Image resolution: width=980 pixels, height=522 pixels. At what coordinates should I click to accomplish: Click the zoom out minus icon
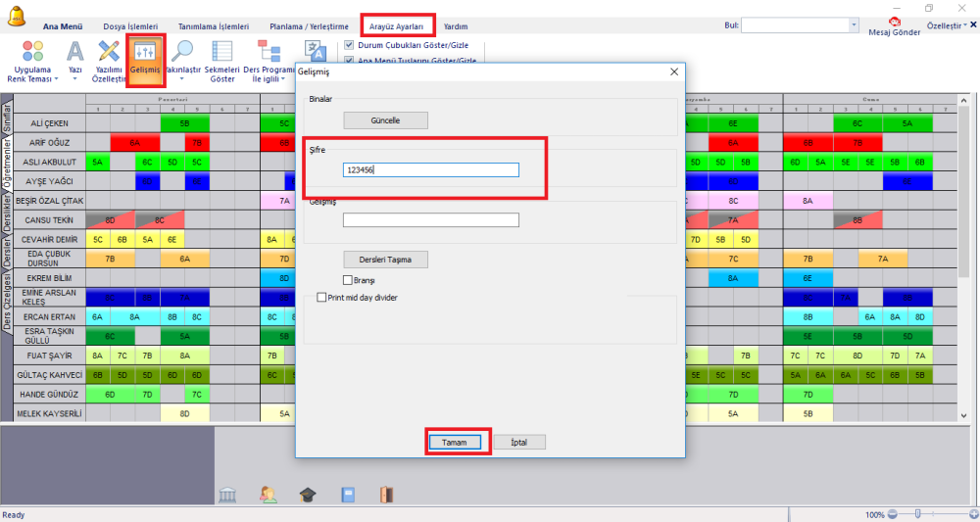[x=892, y=514]
